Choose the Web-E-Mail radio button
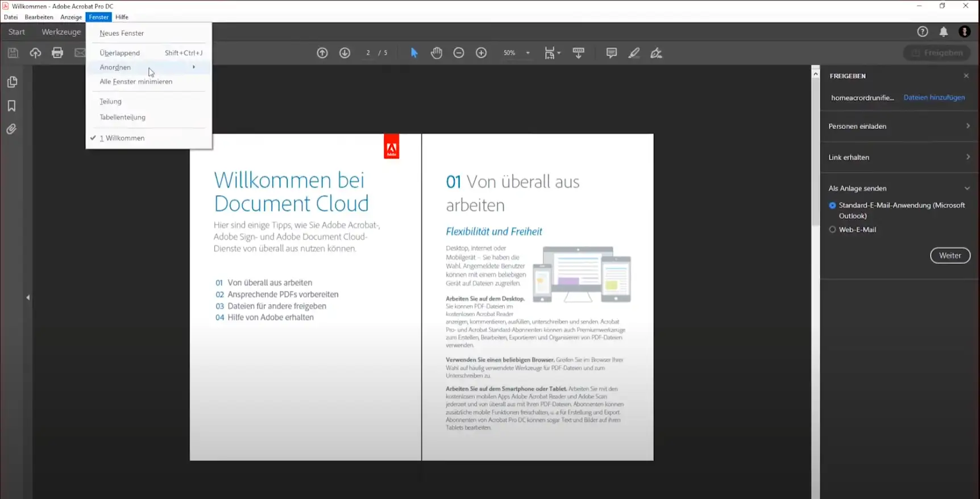Viewport: 980px width, 499px height. tap(832, 230)
